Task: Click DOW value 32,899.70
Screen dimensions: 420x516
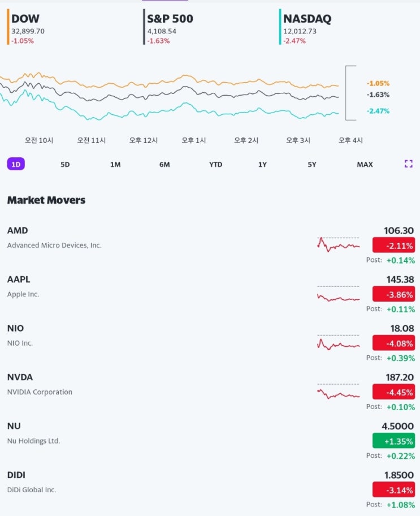Action: tap(28, 31)
